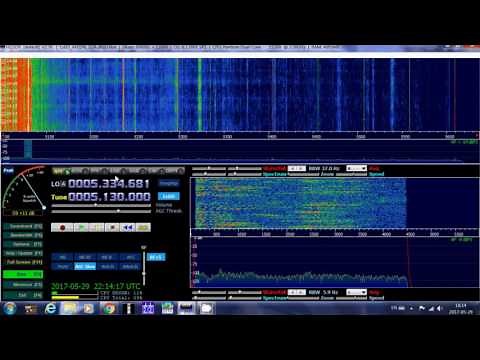Toggle NR noise reduction
The image size is (480, 360).
[x=63, y=257]
